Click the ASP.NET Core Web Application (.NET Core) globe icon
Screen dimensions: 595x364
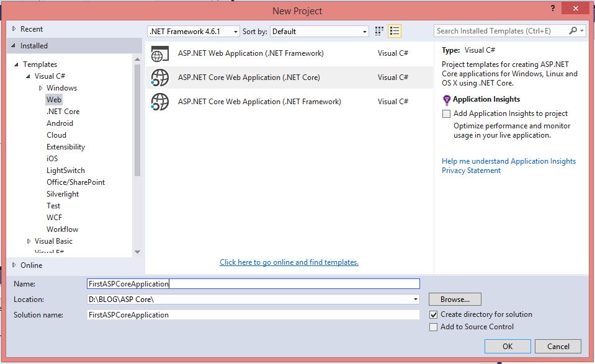click(x=160, y=78)
